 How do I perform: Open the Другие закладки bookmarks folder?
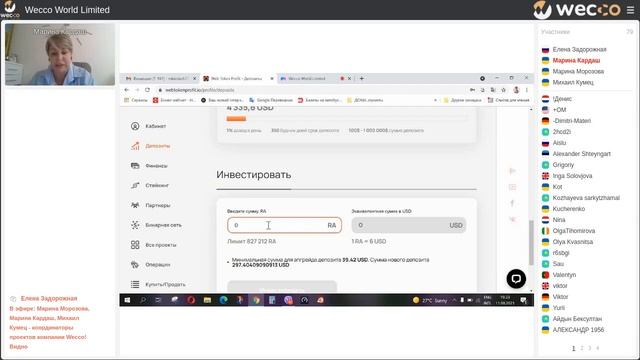click(x=462, y=100)
